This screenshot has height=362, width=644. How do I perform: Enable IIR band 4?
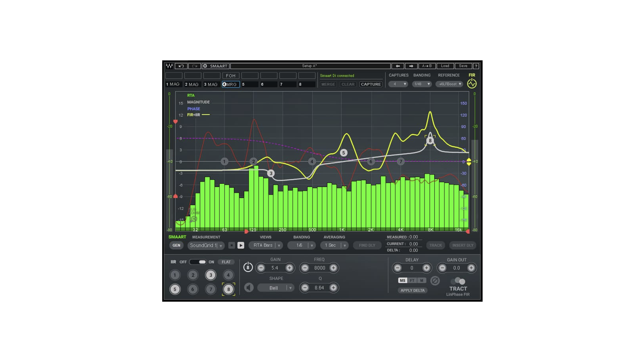click(228, 275)
